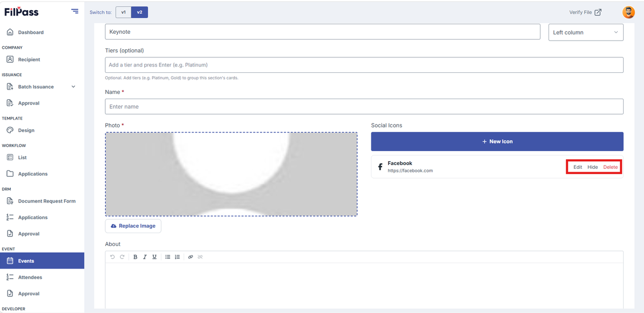Screen dimensions: 644x313
Task: Switch to version v2
Action: coord(140,12)
